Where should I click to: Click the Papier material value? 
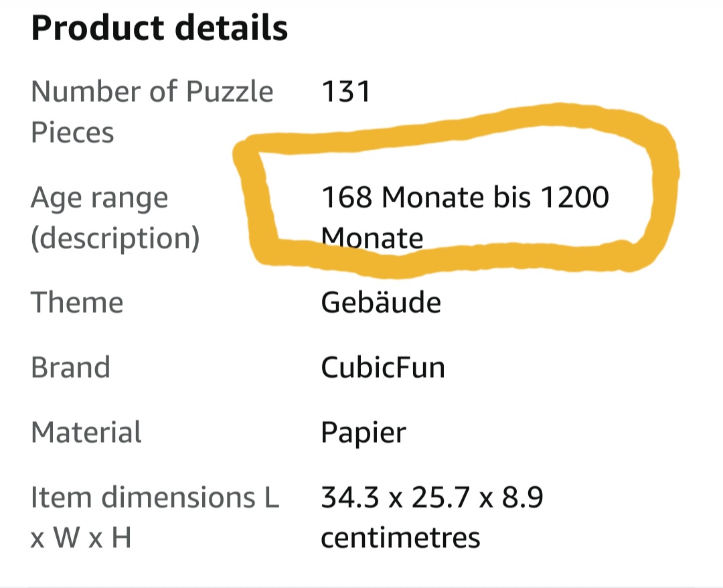click(x=364, y=433)
